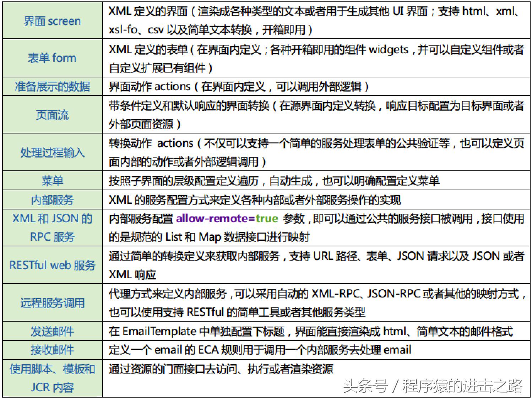
Task: Click the XML 和 JSON 的 RPC 服务 cell
Action: tap(52, 228)
